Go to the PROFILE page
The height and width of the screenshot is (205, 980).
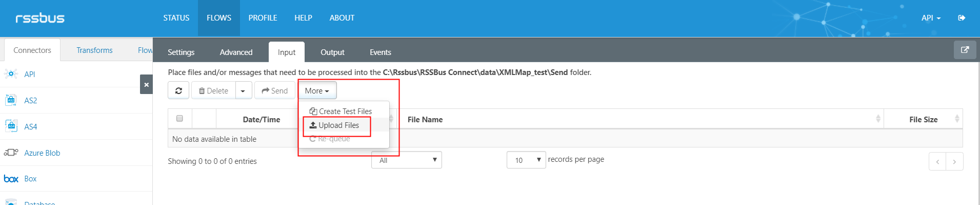click(263, 18)
